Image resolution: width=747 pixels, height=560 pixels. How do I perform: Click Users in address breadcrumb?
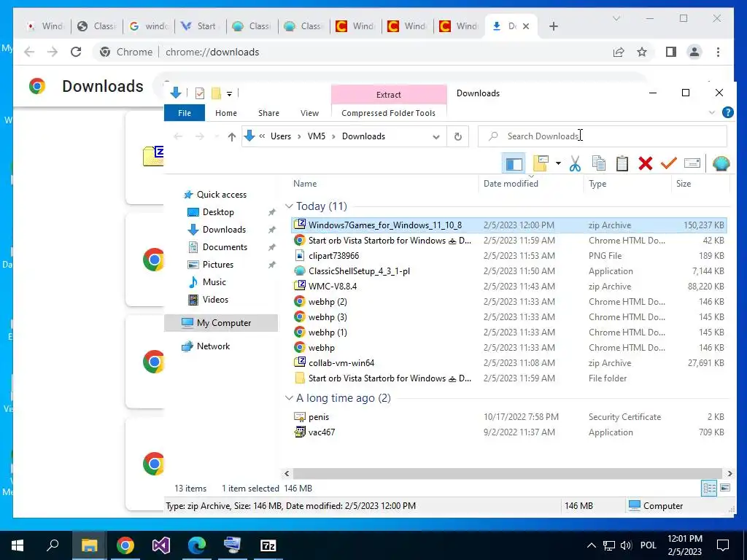tap(281, 136)
